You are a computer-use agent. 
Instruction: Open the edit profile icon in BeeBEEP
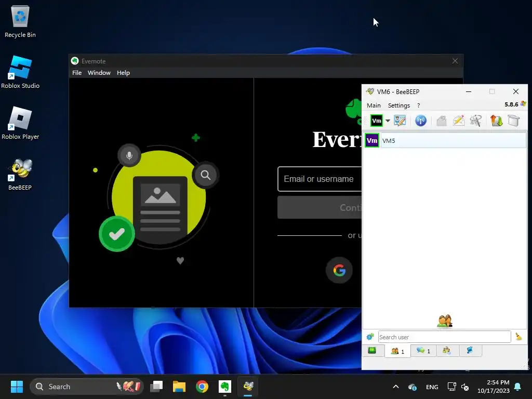click(400, 121)
